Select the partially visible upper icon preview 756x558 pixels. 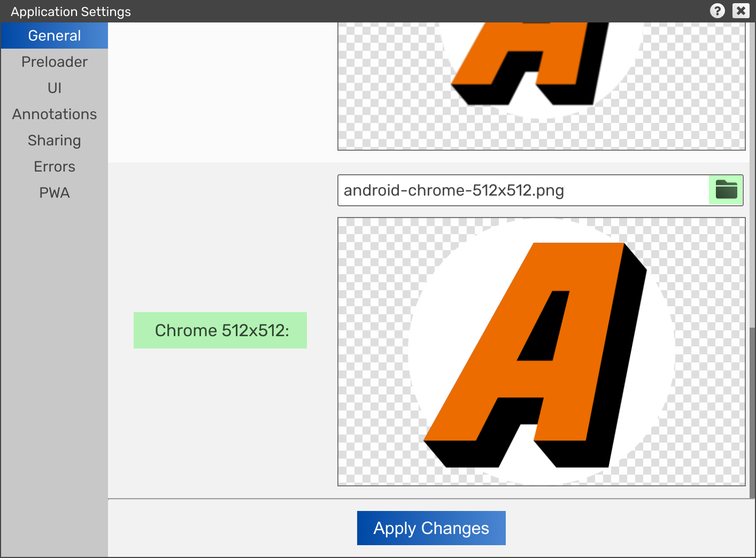pyautogui.click(x=542, y=86)
